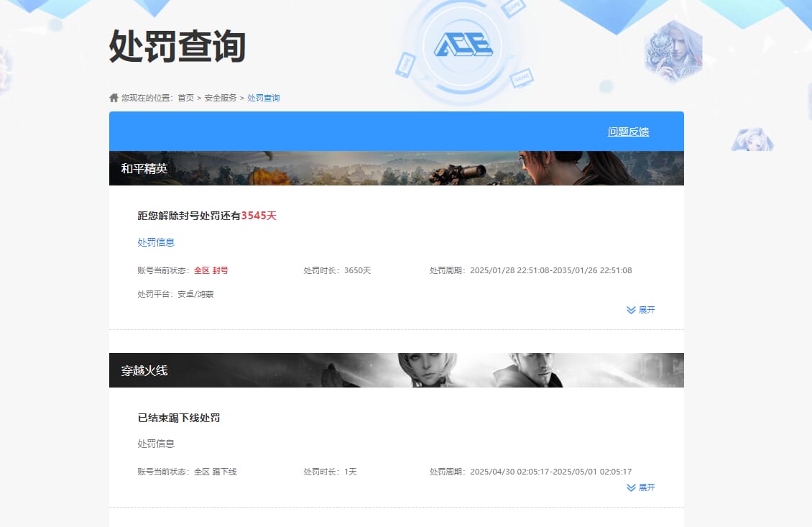
Task: Open 问题反馈 feedback link
Action: (x=628, y=132)
